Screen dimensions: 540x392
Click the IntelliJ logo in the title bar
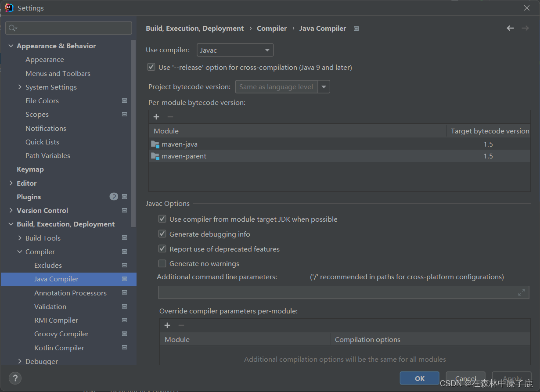(x=9, y=8)
